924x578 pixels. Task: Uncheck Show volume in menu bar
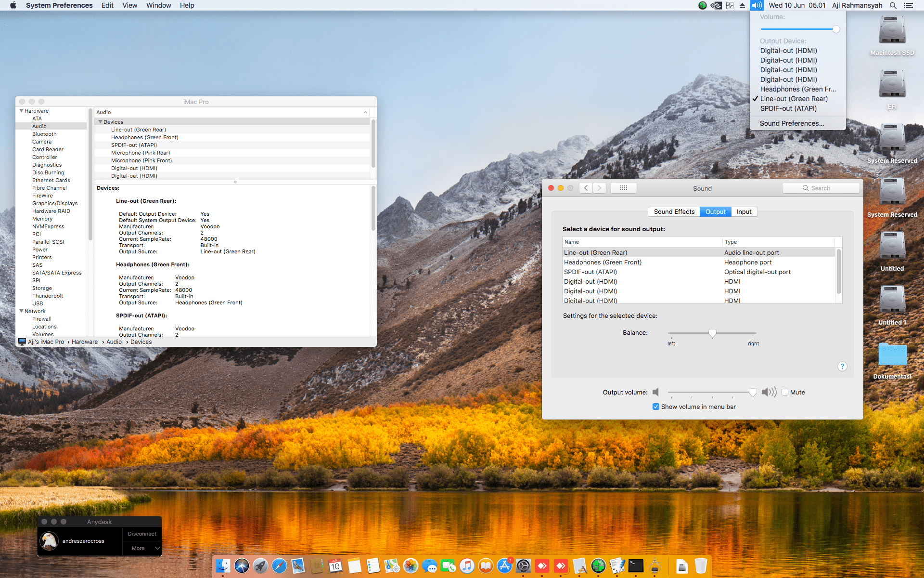point(655,407)
